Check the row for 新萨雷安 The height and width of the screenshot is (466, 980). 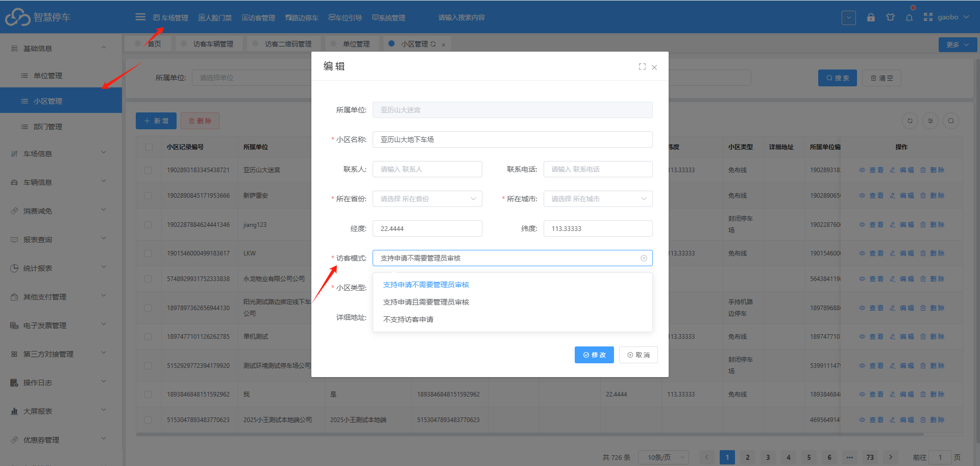(148, 196)
